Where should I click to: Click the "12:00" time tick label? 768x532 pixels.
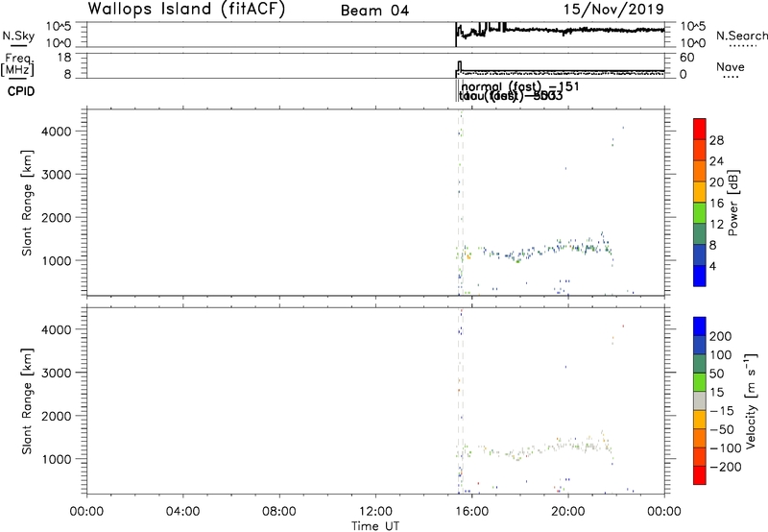[x=375, y=512]
